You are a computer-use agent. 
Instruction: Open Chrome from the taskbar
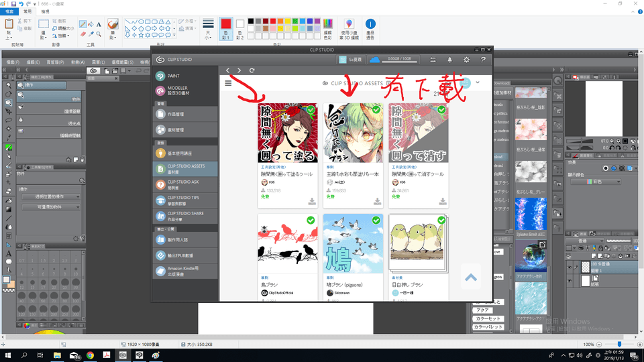tap(90, 355)
